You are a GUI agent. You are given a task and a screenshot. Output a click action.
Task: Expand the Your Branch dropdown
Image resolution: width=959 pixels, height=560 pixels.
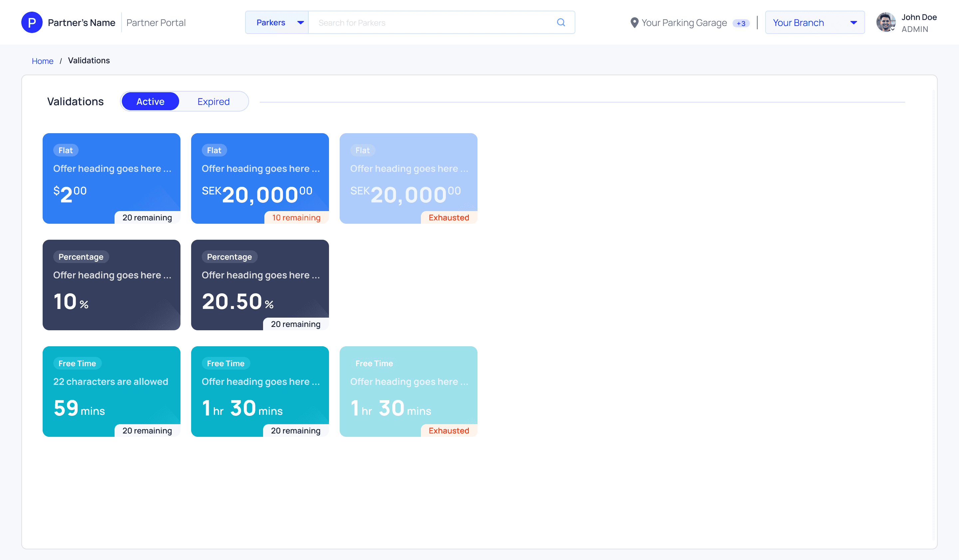(x=814, y=22)
